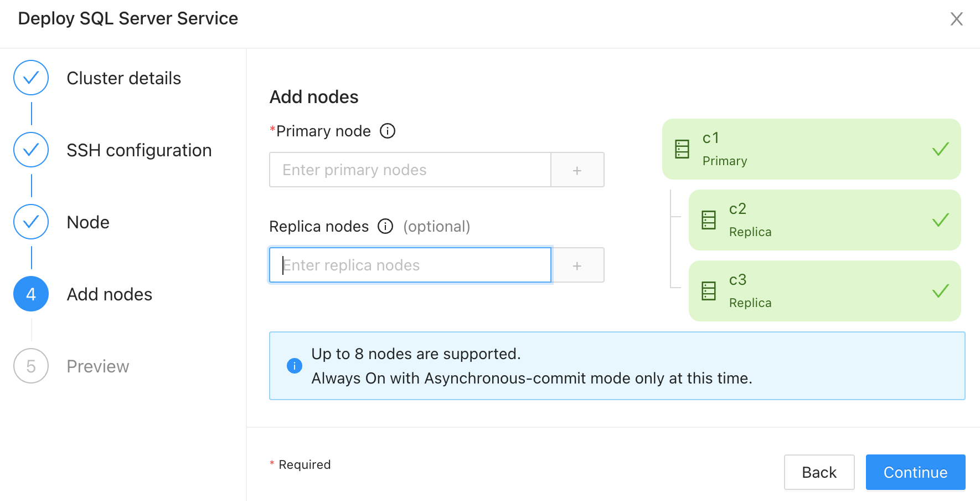Click the Enter primary nodes input field
The width and height of the screenshot is (980, 501).
410,170
